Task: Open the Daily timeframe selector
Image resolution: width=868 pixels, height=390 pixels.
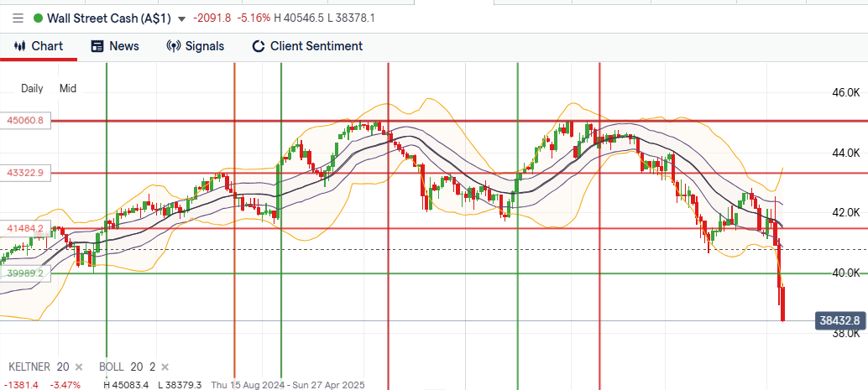Action: [x=32, y=88]
